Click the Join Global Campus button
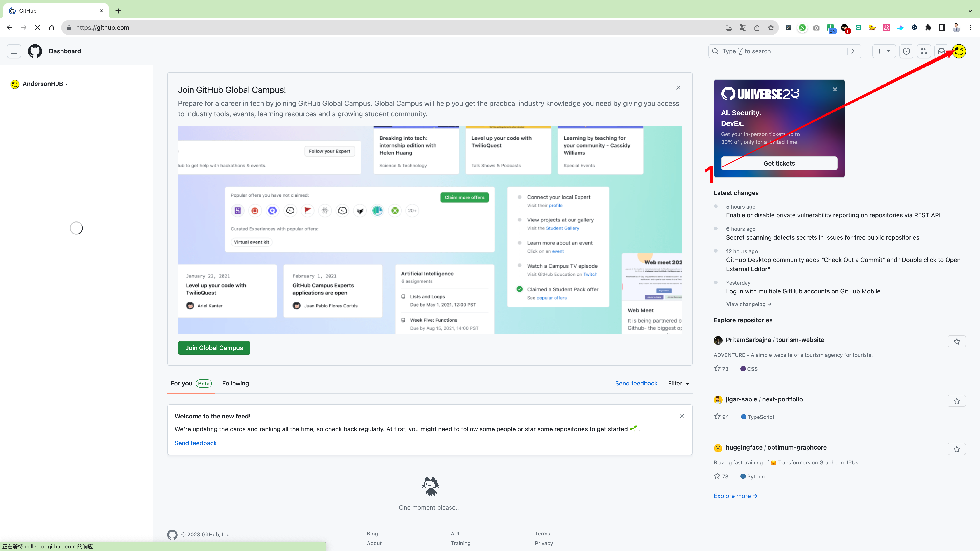This screenshot has height=551, width=980. click(214, 348)
